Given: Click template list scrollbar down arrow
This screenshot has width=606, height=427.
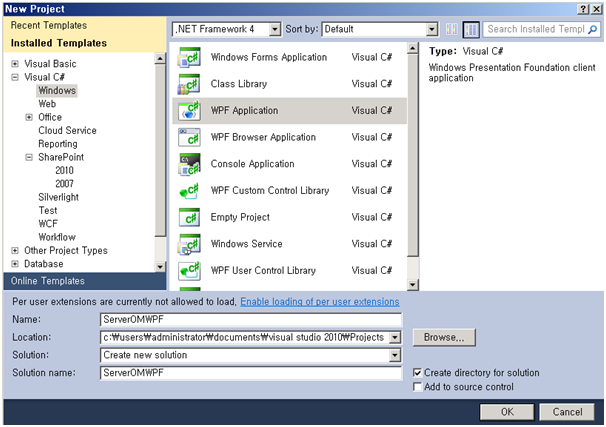Looking at the screenshot, I should click(x=413, y=285).
